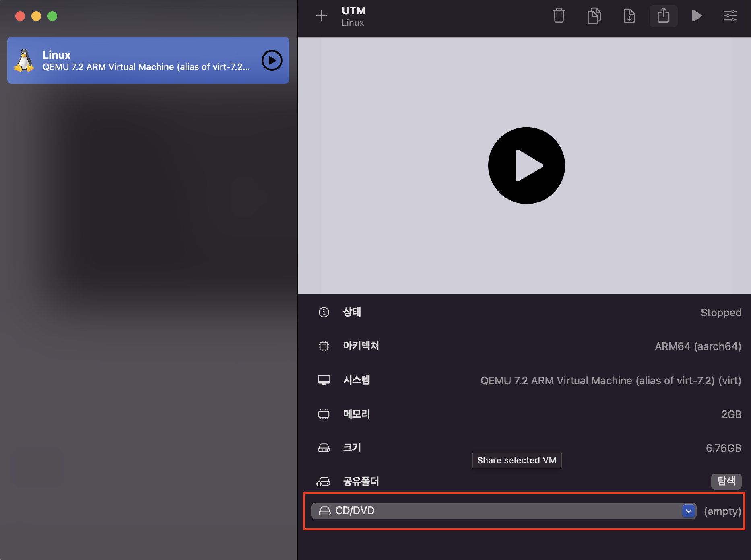
Task: Click the ARM64 (aarch64) value
Action: (x=698, y=346)
